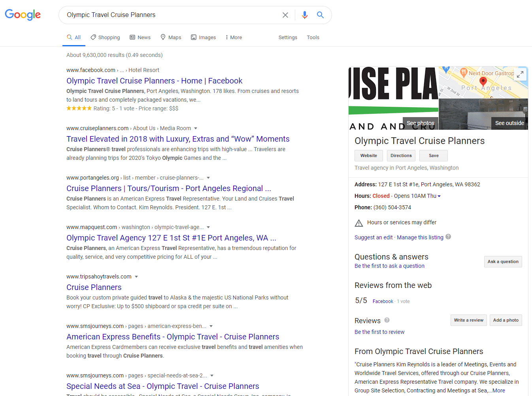The width and height of the screenshot is (532, 396).
Task: Click the Directions button
Action: [x=401, y=155]
